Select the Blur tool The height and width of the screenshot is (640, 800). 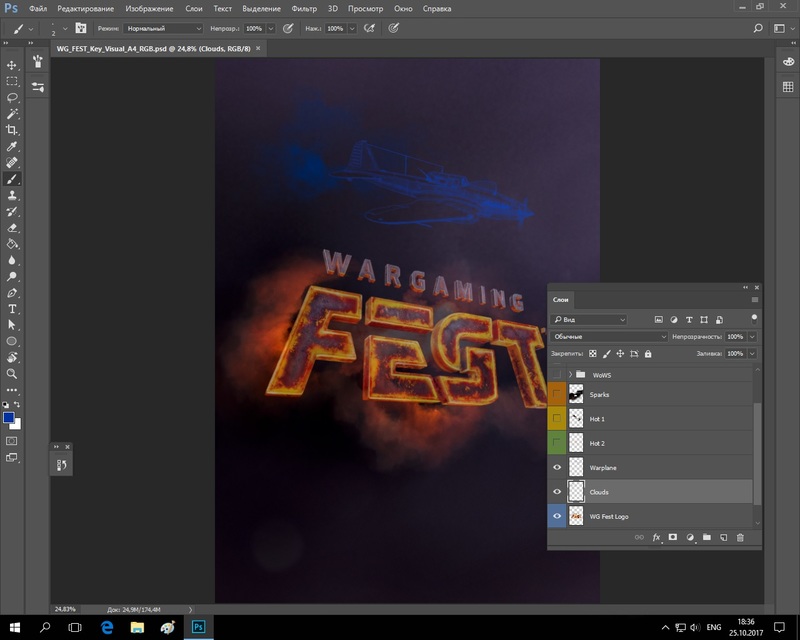[12, 260]
